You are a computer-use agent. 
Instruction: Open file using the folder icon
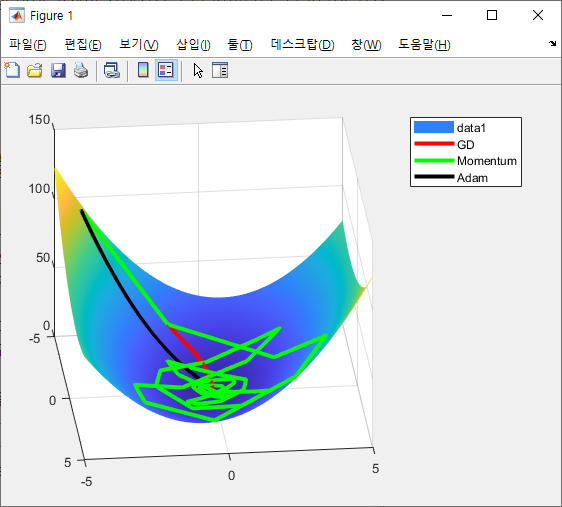click(x=35, y=70)
